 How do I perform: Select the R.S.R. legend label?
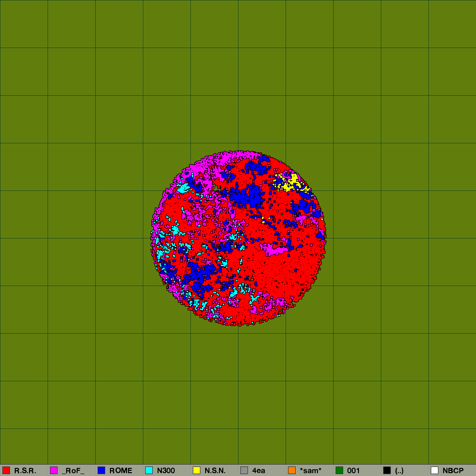click(25, 471)
